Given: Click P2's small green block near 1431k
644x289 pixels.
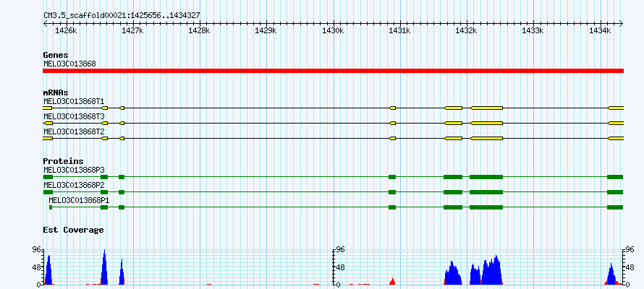Looking at the screenshot, I should coord(392,192).
